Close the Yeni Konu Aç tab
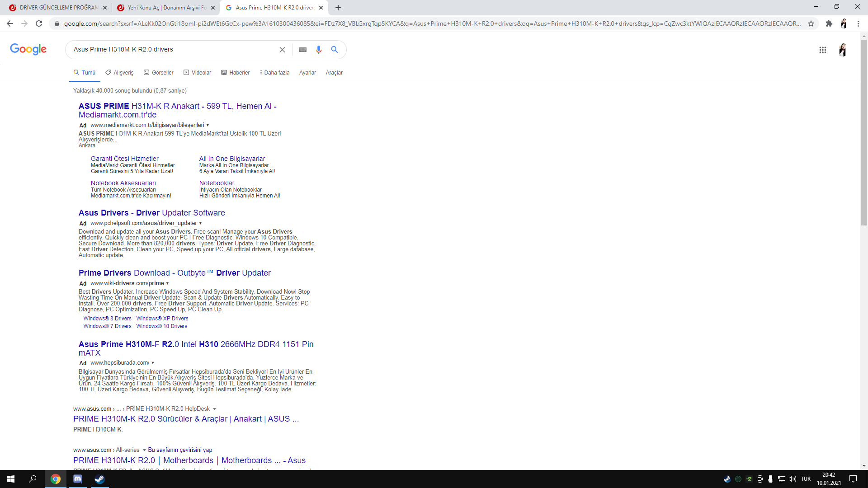 (213, 8)
